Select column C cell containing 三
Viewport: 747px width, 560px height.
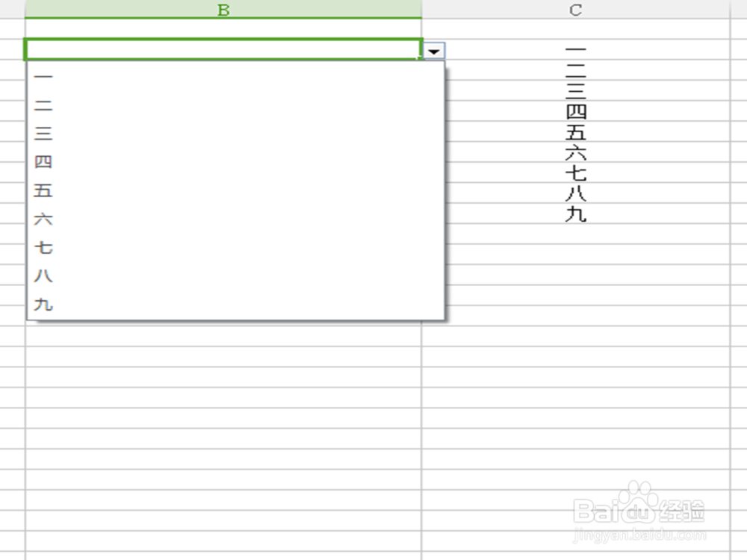point(575,90)
